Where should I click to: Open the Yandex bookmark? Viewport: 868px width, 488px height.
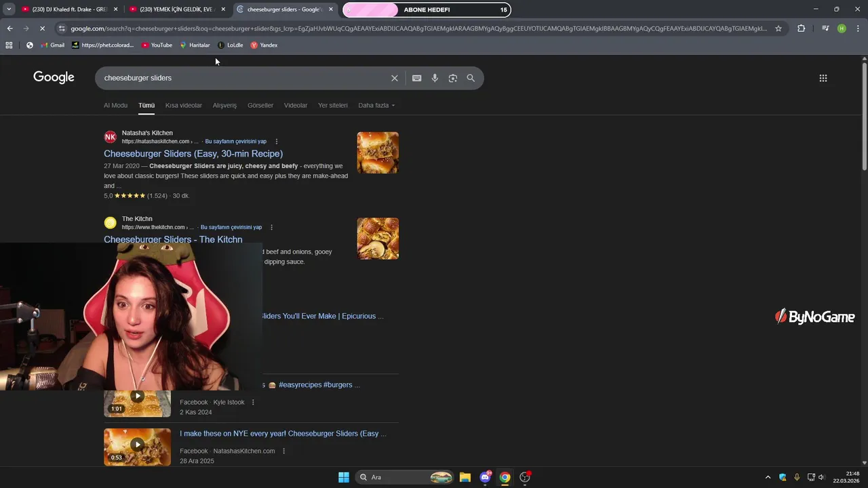coord(264,45)
